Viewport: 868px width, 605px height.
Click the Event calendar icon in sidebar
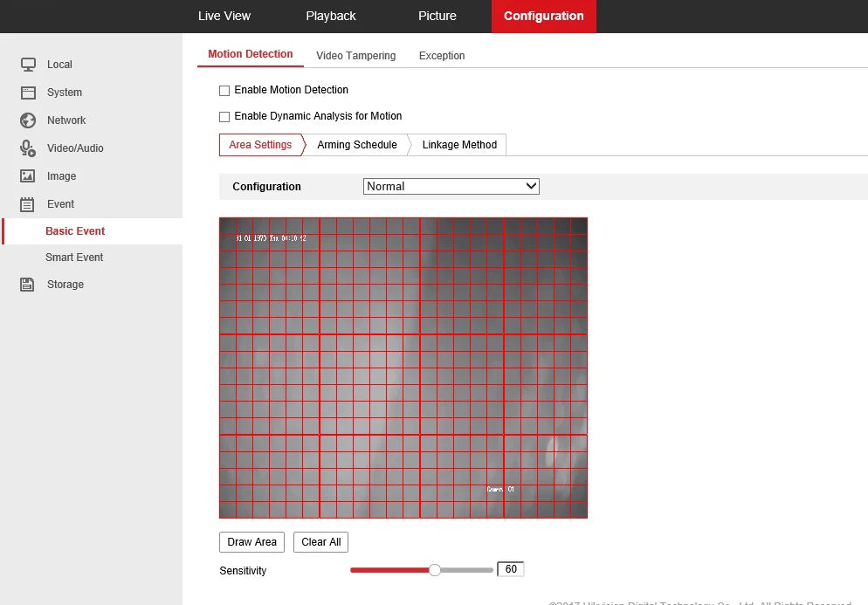point(28,204)
